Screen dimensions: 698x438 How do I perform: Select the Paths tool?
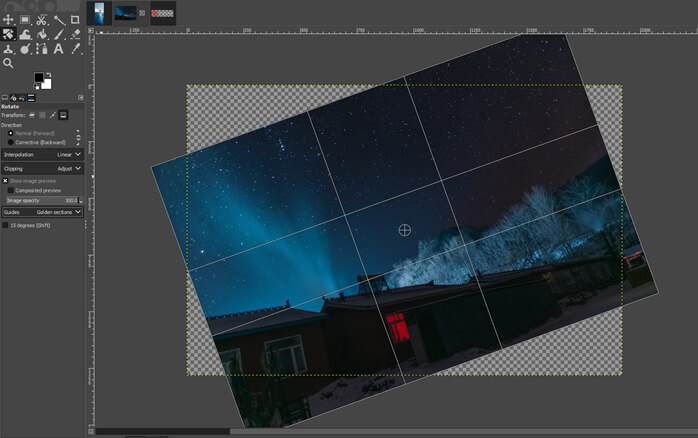click(x=42, y=49)
